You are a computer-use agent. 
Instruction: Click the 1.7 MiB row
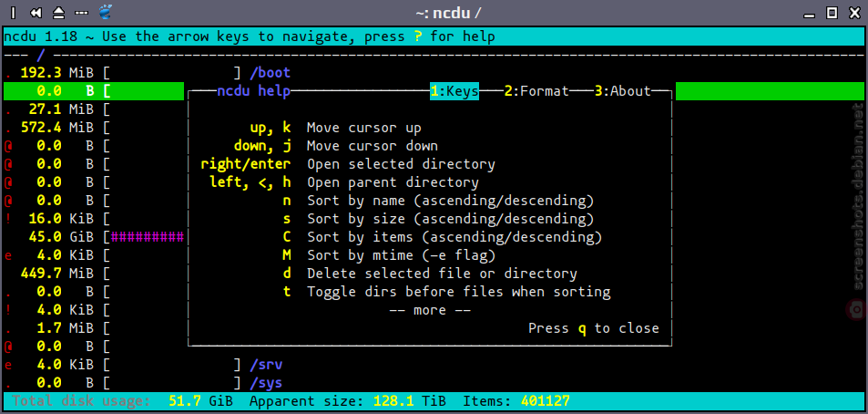pyautogui.click(x=94, y=329)
